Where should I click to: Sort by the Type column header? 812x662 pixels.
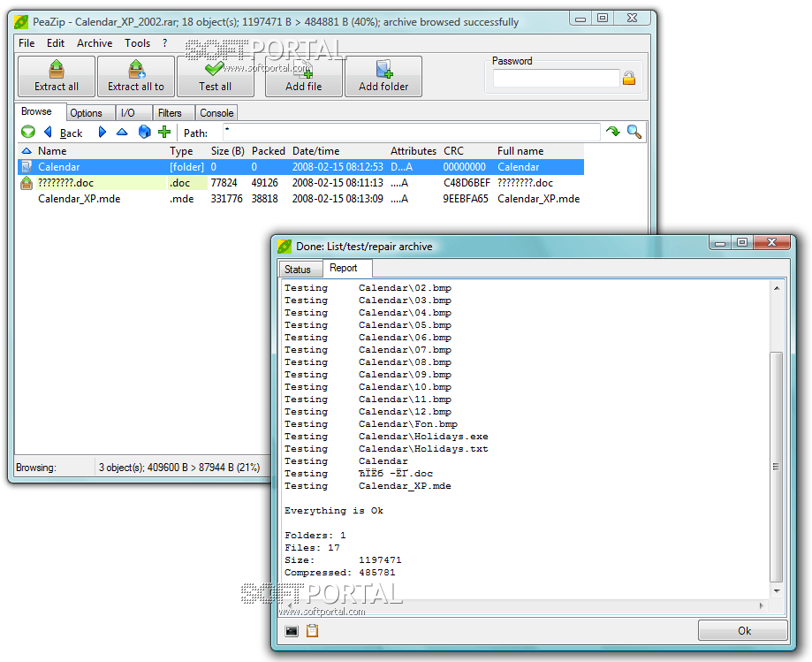pyautogui.click(x=181, y=151)
